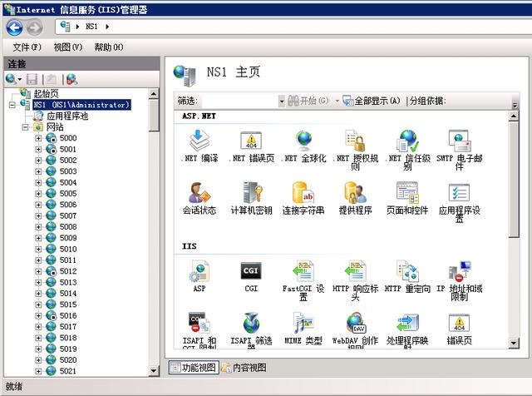Open the 文件(F) menu

(x=27, y=47)
